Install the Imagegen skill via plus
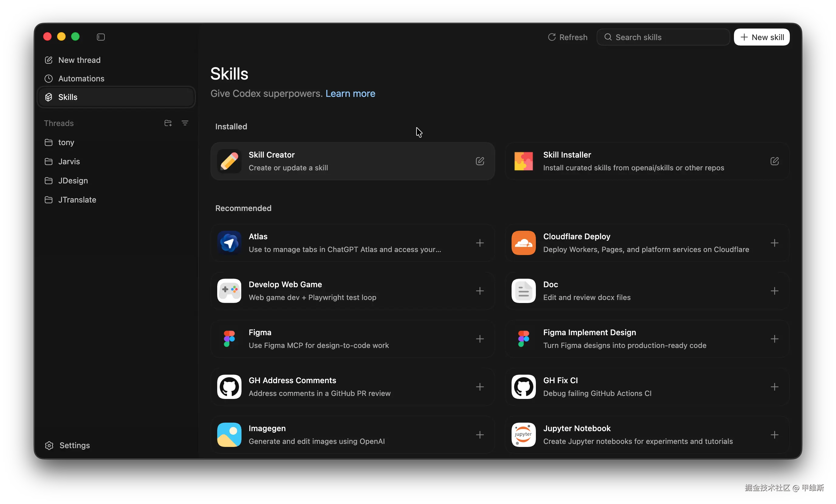 pyautogui.click(x=480, y=435)
